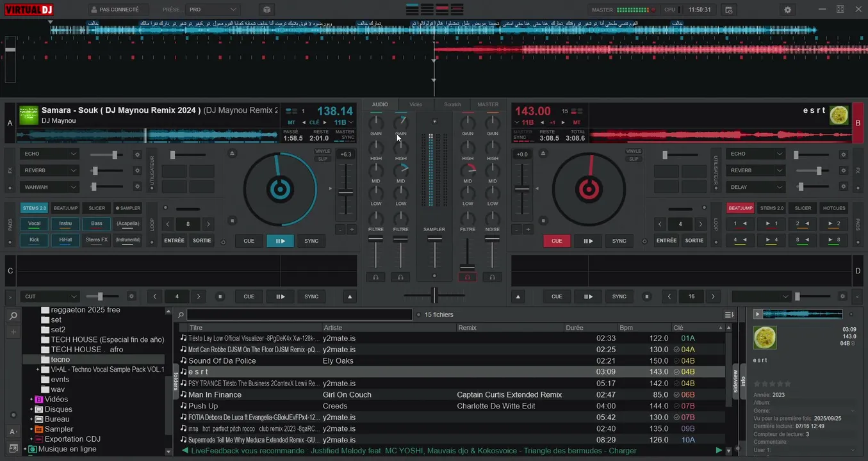Double the loop length on deck B

[700, 224]
